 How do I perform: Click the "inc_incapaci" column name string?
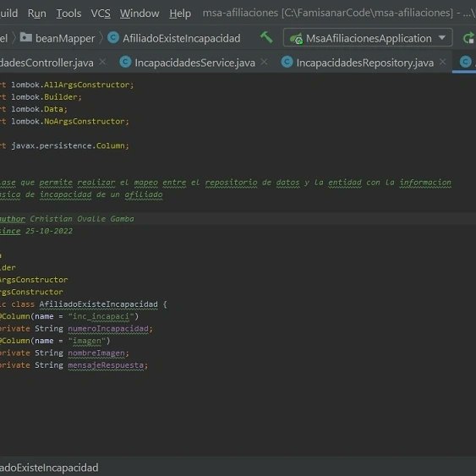(101, 316)
